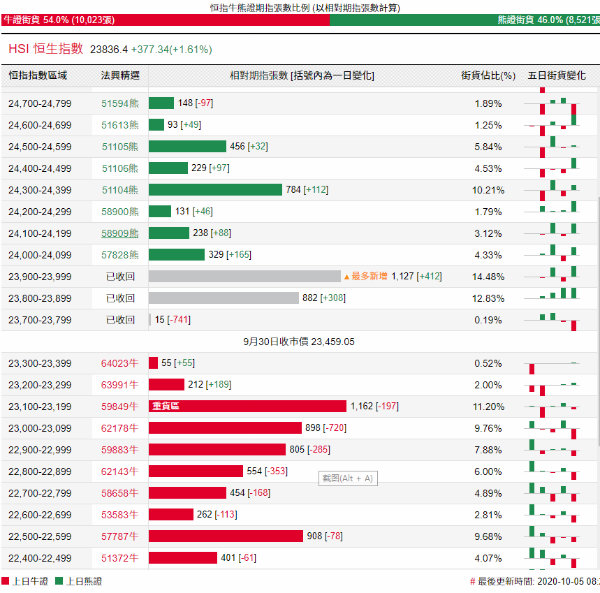Click the 1,162 [-197] value
600x593 pixels.
click(375, 406)
